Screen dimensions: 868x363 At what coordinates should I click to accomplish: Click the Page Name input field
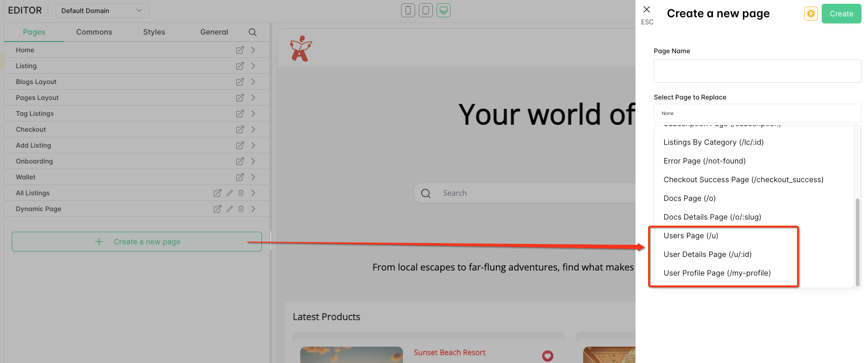[757, 71]
